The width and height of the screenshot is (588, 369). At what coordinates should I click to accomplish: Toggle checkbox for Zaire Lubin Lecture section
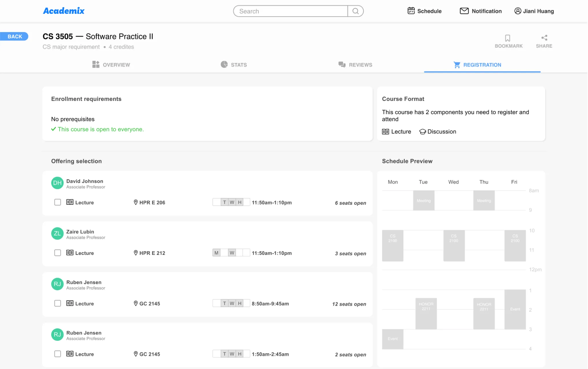(x=57, y=253)
